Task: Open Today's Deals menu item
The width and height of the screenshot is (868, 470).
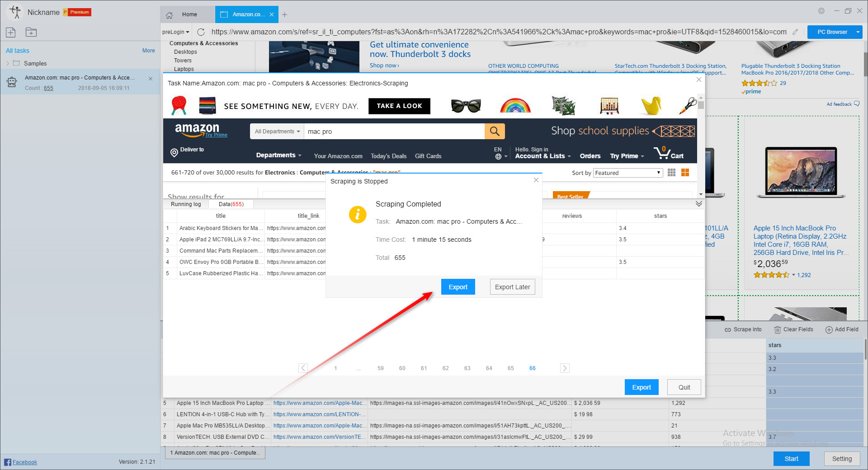Action: coord(388,156)
